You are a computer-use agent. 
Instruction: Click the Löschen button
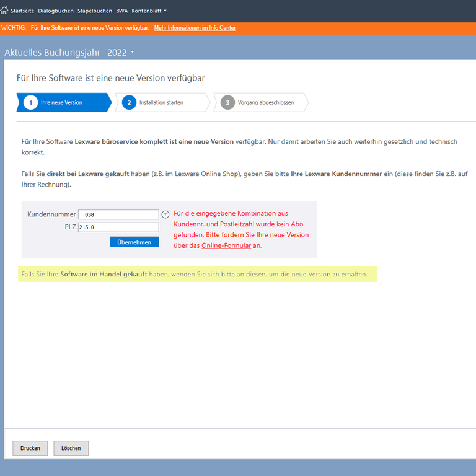(71, 448)
